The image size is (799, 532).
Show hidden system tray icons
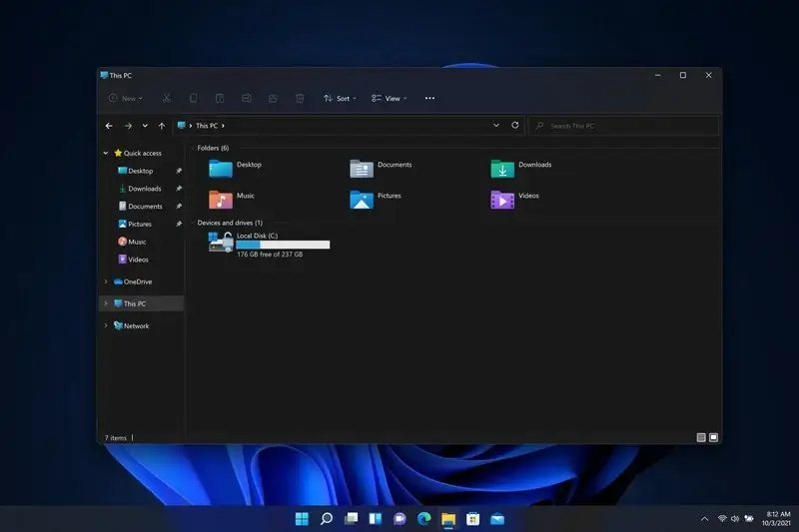click(x=704, y=519)
